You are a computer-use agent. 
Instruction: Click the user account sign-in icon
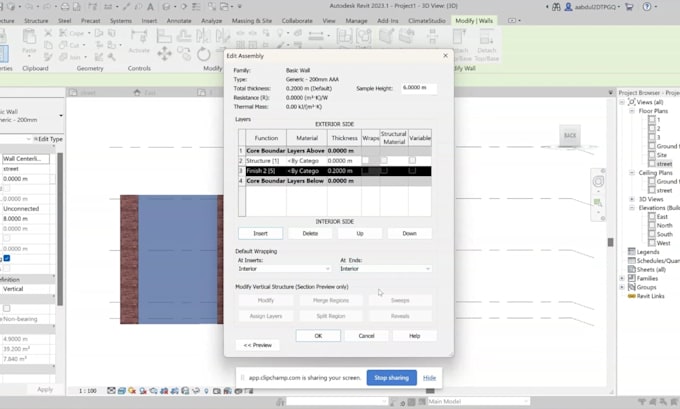[568, 7]
